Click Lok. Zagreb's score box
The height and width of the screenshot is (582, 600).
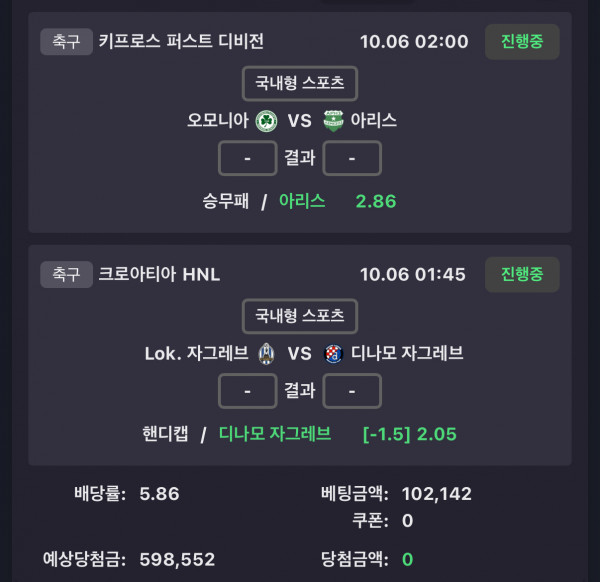pyautogui.click(x=247, y=391)
